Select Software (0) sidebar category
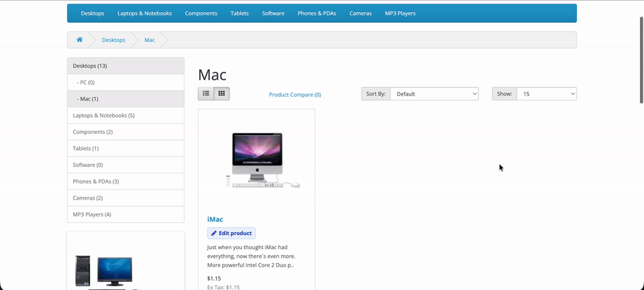 pos(125,165)
